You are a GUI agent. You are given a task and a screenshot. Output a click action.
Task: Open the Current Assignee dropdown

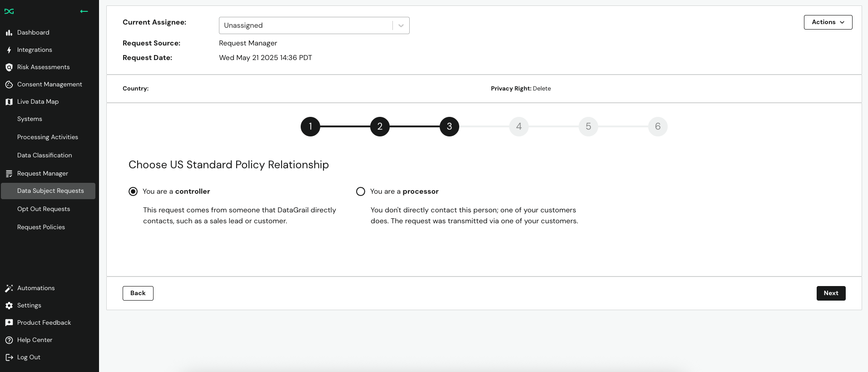[314, 25]
